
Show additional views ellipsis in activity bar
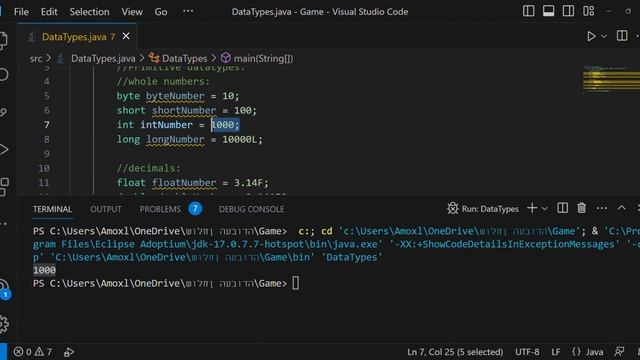click(4, 224)
